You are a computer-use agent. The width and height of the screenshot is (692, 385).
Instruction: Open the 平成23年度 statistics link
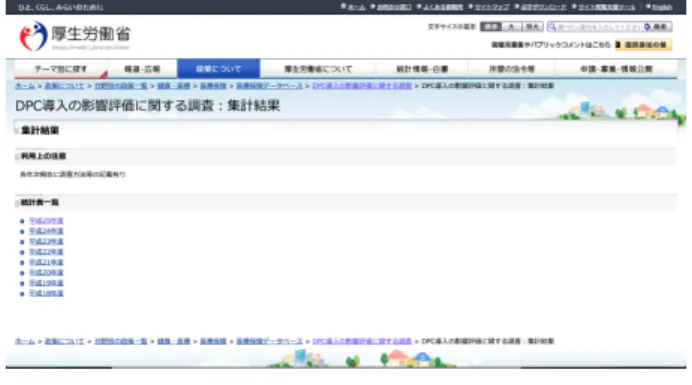point(46,242)
